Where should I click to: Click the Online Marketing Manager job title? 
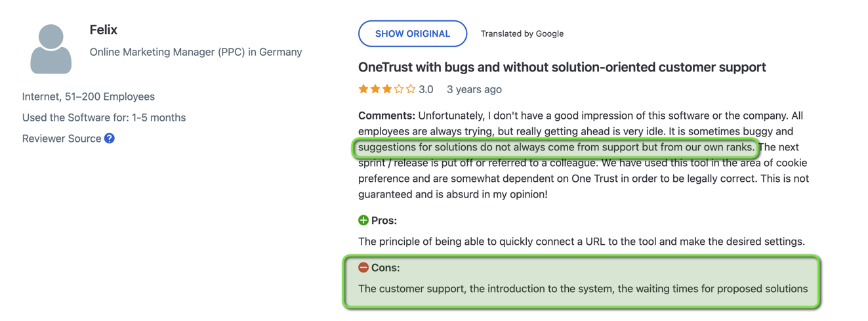196,52
